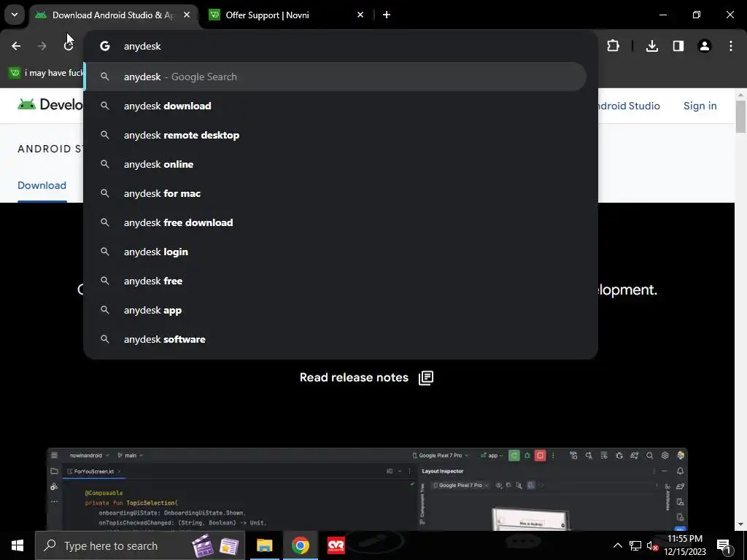Switch to the Download Android Studio tab
Image resolution: width=747 pixels, height=560 pixels.
[113, 15]
